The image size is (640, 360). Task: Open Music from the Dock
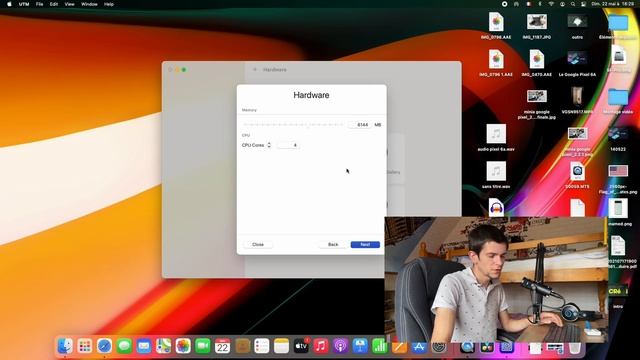[x=320, y=346]
